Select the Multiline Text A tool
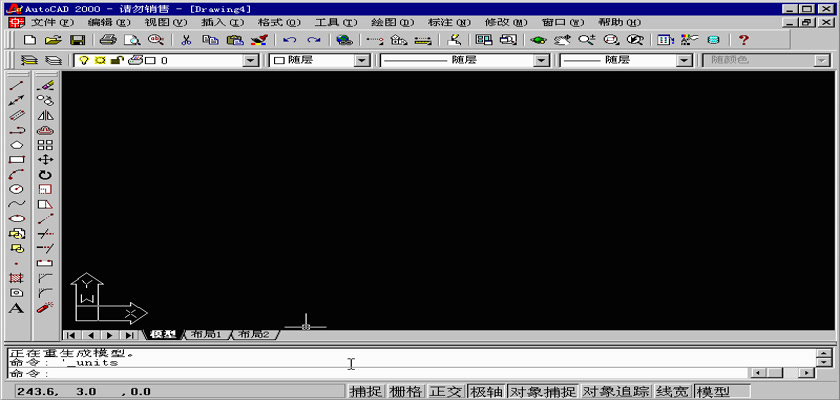 pyautogui.click(x=17, y=308)
